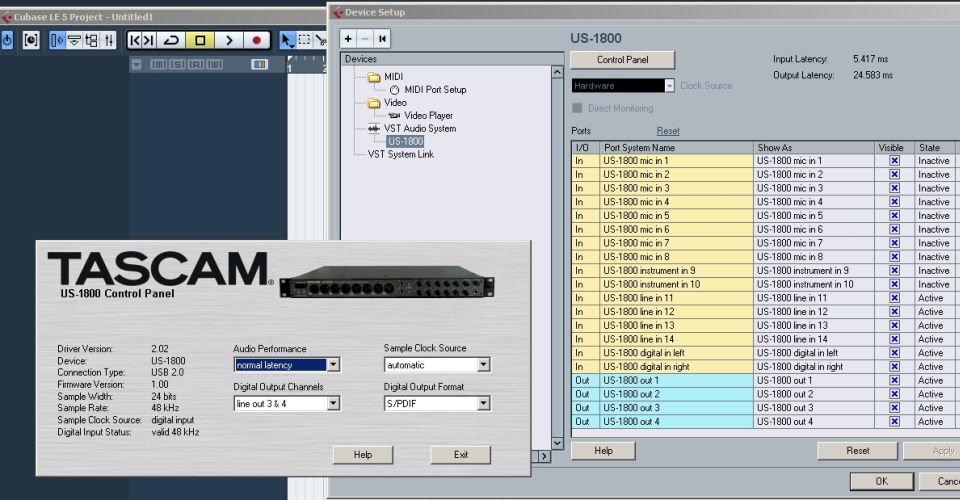Image resolution: width=960 pixels, height=500 pixels.
Task: Click scroll down arrow of Devices tree
Action: (x=557, y=443)
